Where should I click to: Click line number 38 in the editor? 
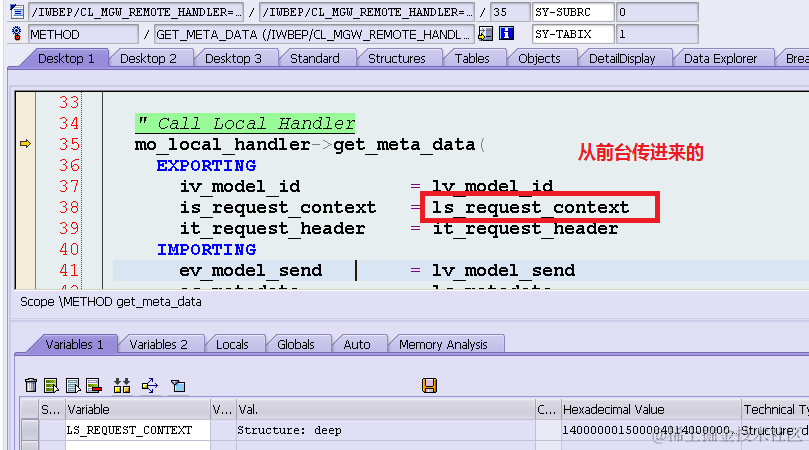[x=69, y=207]
